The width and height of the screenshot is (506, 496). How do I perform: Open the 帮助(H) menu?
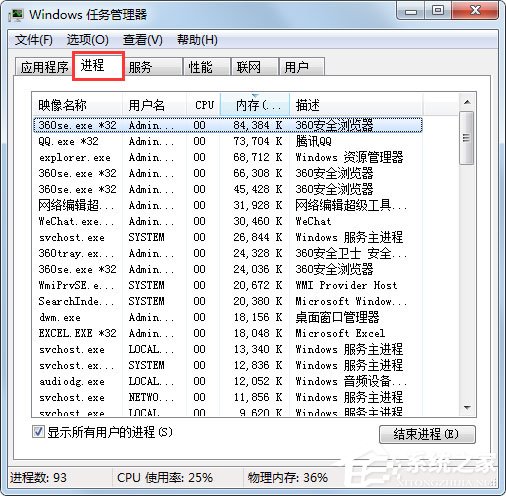pos(197,40)
